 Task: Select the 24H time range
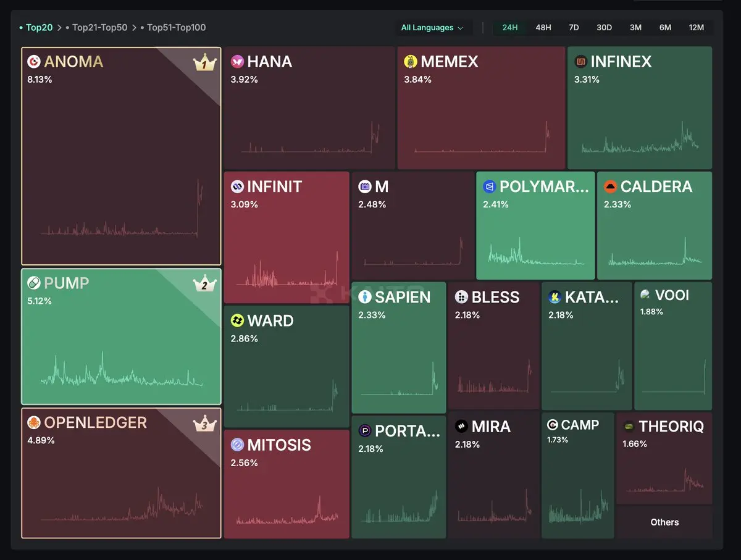510,28
